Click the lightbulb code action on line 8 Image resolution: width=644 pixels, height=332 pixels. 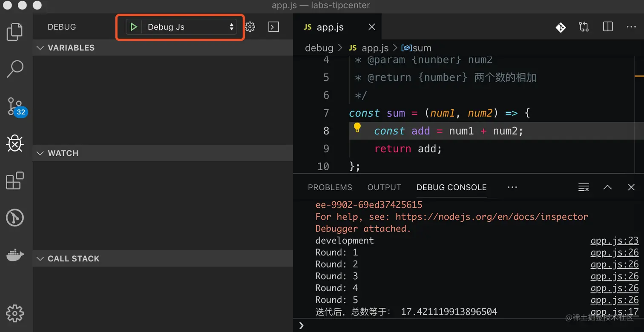pos(357,128)
